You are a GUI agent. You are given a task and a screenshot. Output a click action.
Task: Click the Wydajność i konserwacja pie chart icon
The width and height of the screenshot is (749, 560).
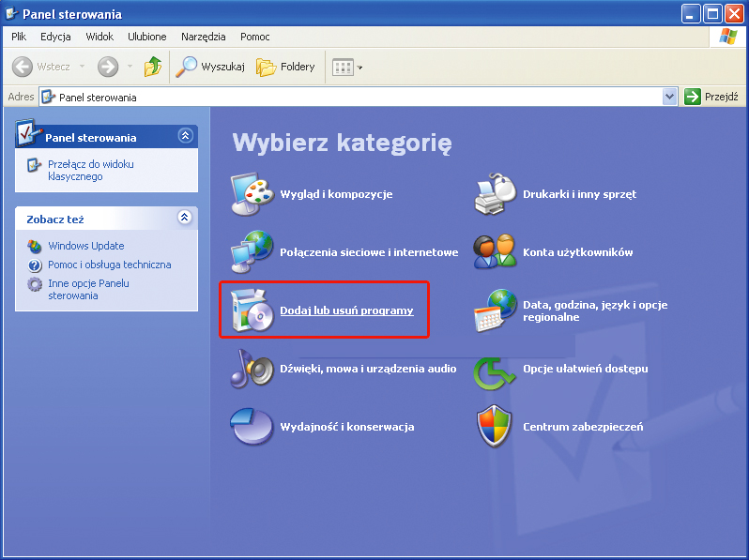[251, 427]
